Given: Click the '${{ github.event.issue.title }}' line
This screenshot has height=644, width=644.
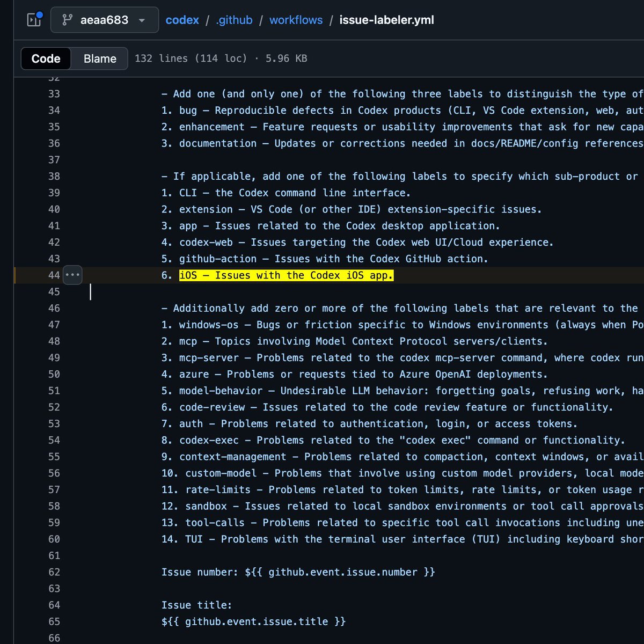Looking at the screenshot, I should click(x=253, y=621).
